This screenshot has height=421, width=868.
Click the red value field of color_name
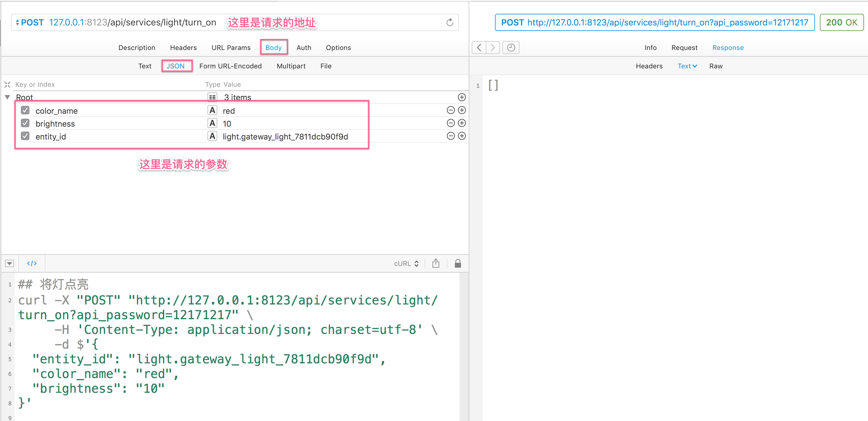click(x=229, y=111)
